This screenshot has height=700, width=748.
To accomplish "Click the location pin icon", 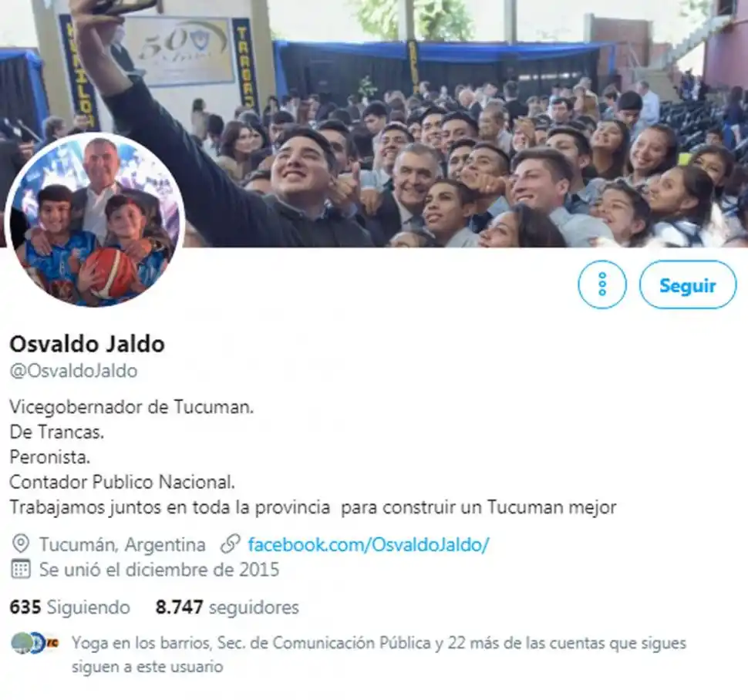I will (x=21, y=544).
